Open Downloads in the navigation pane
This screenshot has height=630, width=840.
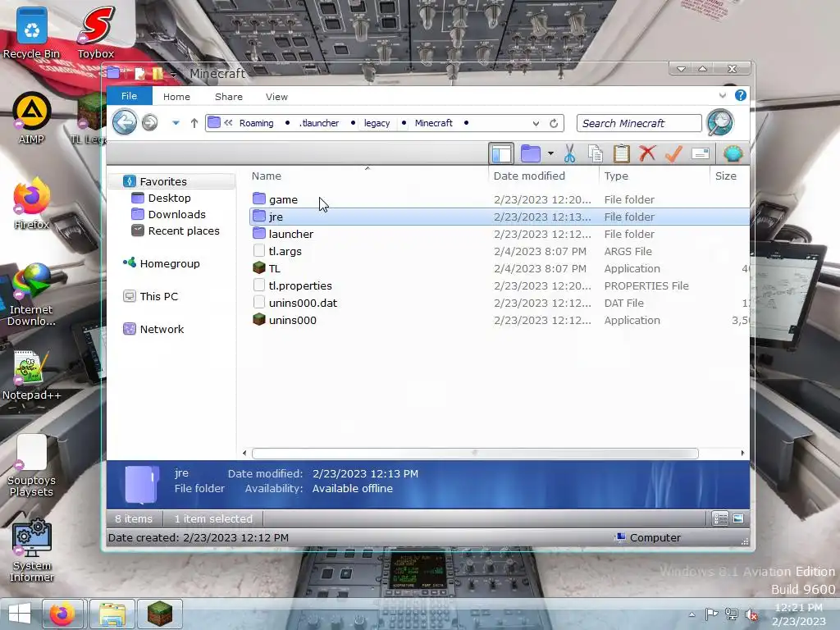[176, 214]
